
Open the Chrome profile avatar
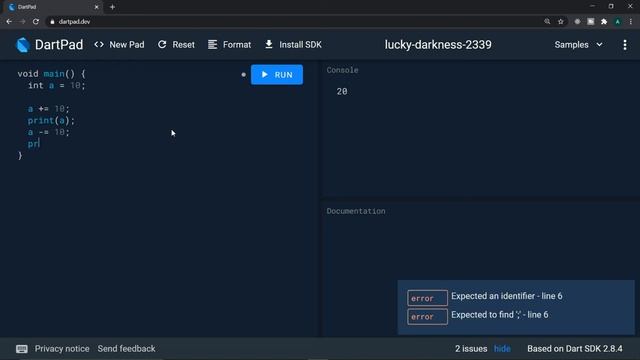coord(618,22)
